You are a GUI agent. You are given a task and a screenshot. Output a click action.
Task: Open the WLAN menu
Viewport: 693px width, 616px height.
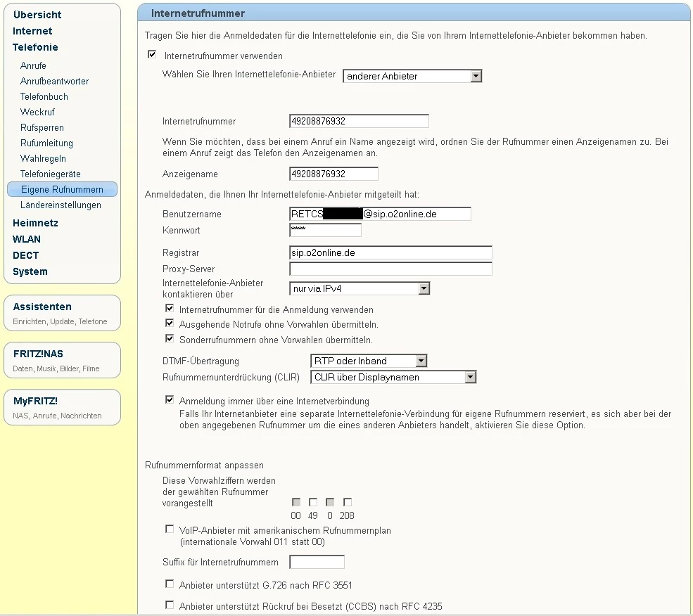point(27,240)
